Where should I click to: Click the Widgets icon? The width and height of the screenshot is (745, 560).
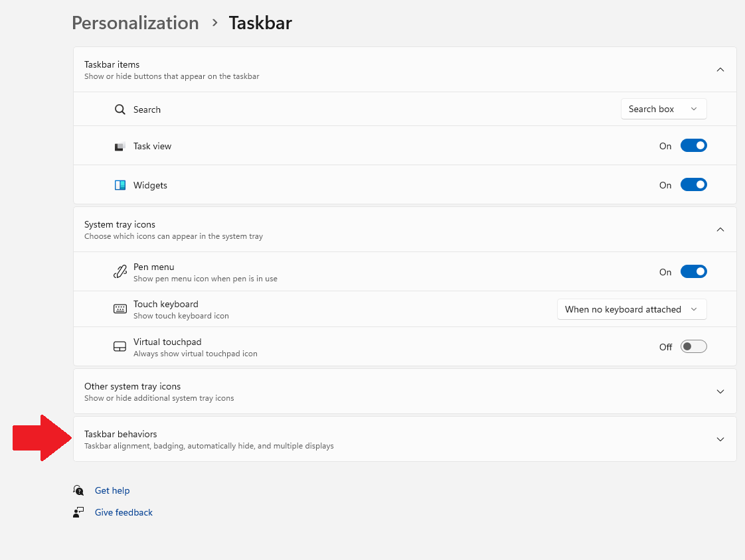[x=120, y=184]
